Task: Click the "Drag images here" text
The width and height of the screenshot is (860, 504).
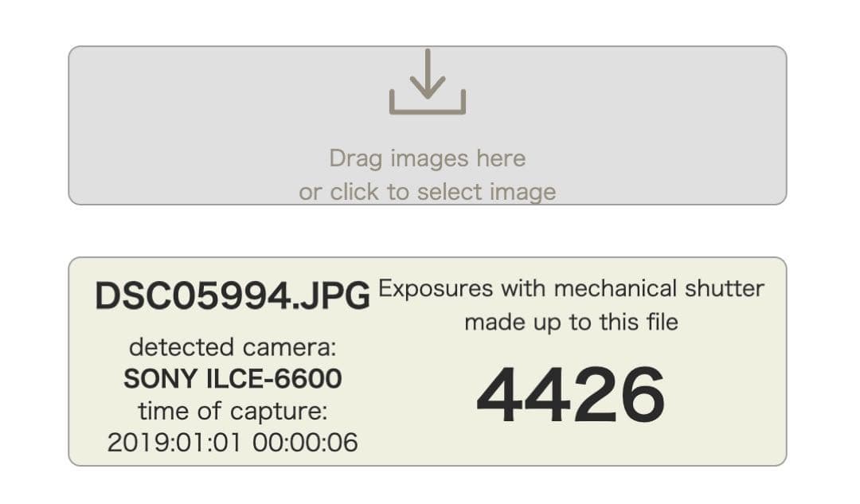Action: [428, 158]
